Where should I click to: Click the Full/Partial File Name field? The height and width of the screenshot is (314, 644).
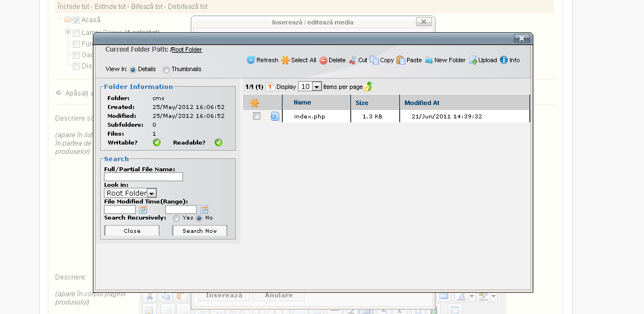[x=143, y=177]
